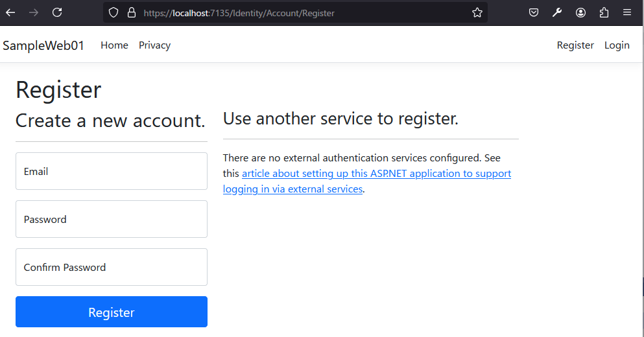
Task: Open the ASP.NET external services article link
Action: (376, 174)
